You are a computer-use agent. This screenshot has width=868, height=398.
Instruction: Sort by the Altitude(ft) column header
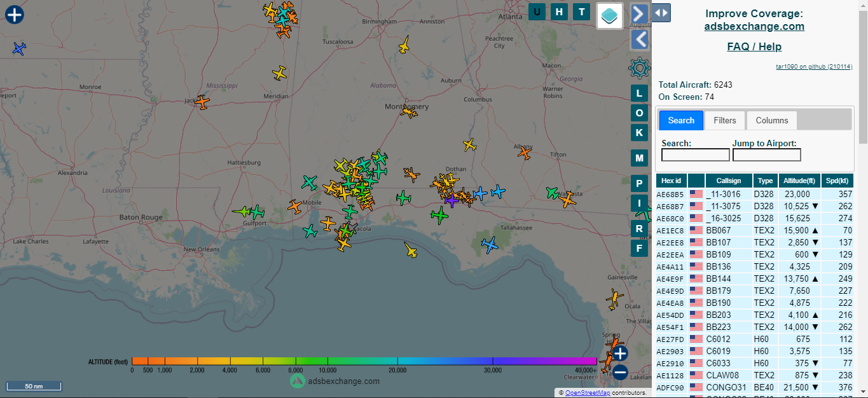[799, 181]
